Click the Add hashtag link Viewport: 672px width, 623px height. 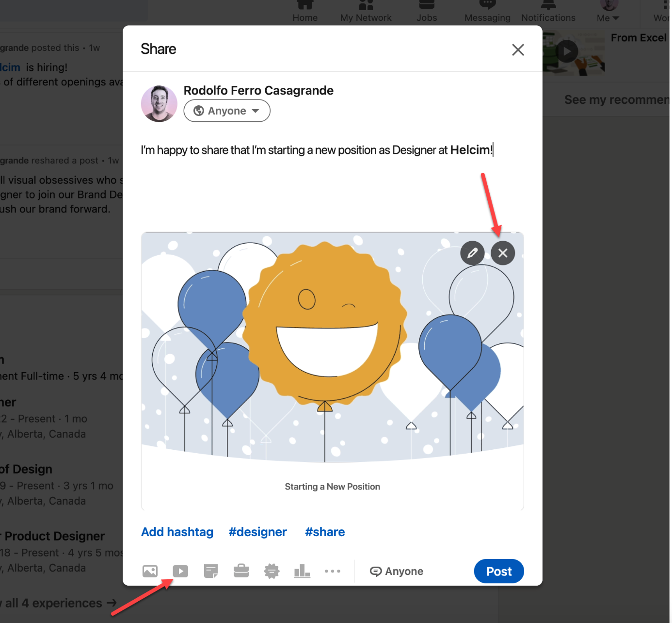[177, 532]
